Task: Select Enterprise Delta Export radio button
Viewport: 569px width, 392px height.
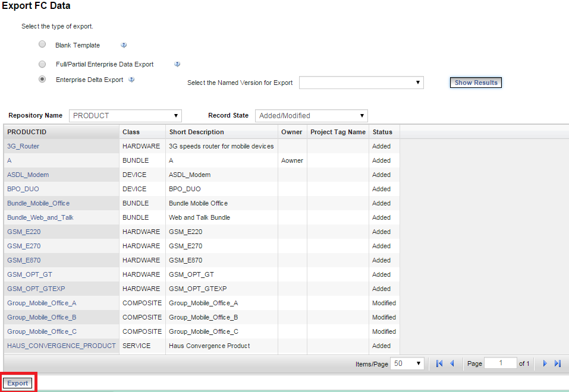Action: (x=42, y=79)
